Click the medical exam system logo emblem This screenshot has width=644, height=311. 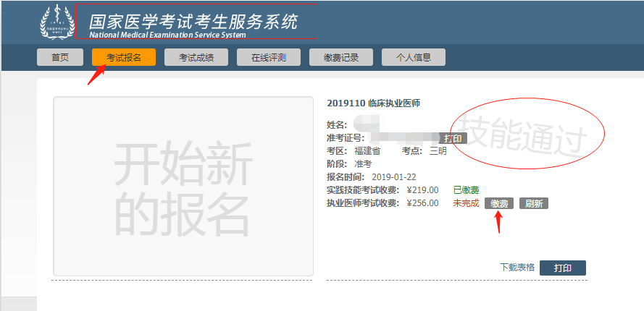[x=57, y=22]
